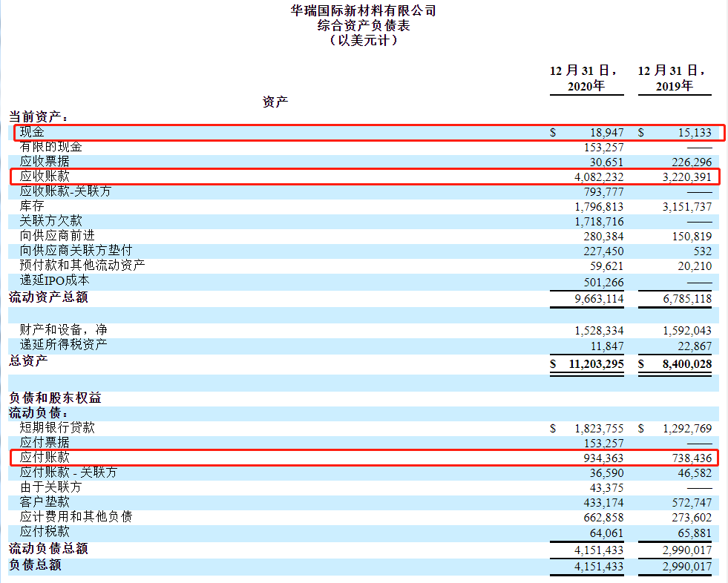Select the 有限的现金 row label
728x583 pixels.
(x=51, y=147)
